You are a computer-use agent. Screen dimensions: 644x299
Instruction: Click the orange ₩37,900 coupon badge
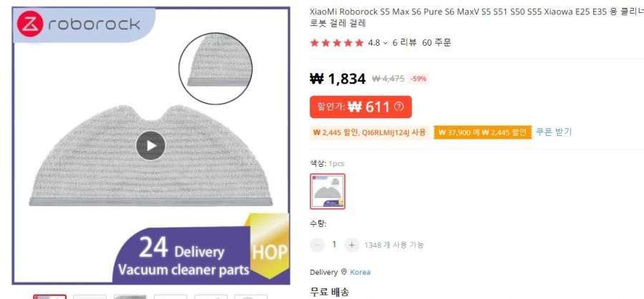tap(482, 132)
